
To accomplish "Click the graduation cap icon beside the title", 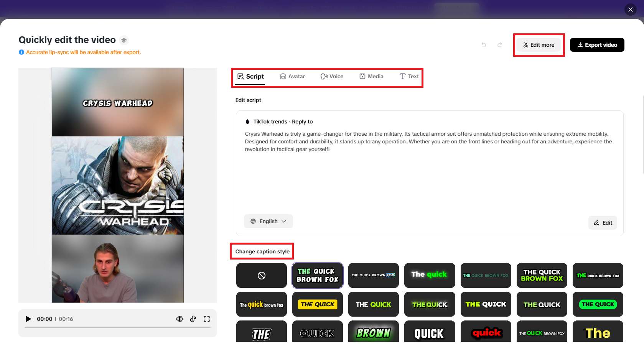I will click(x=124, y=40).
